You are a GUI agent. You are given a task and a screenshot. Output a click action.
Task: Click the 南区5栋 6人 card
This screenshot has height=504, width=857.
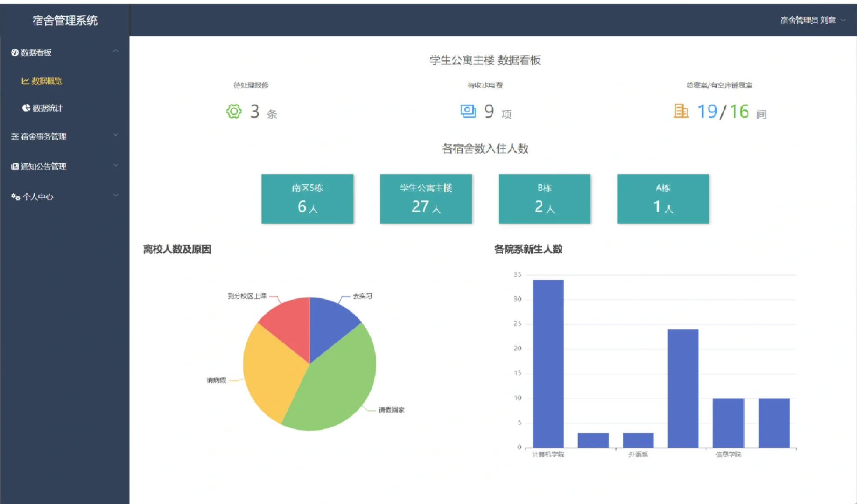click(307, 199)
